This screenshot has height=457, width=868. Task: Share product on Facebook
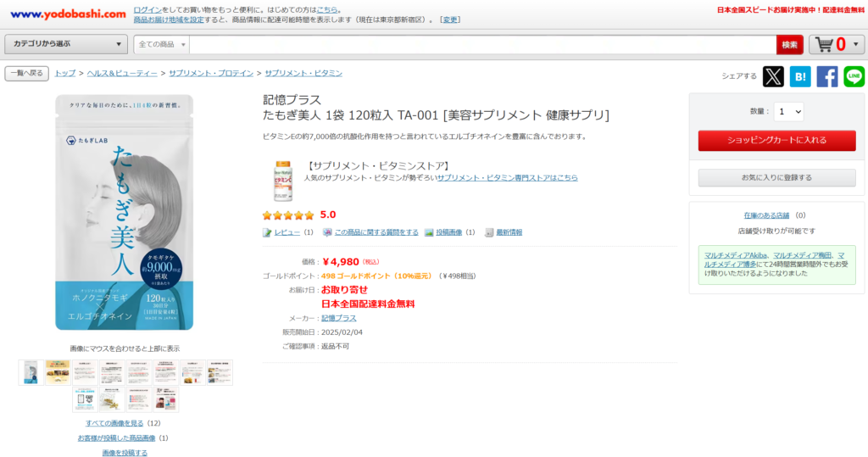[827, 76]
